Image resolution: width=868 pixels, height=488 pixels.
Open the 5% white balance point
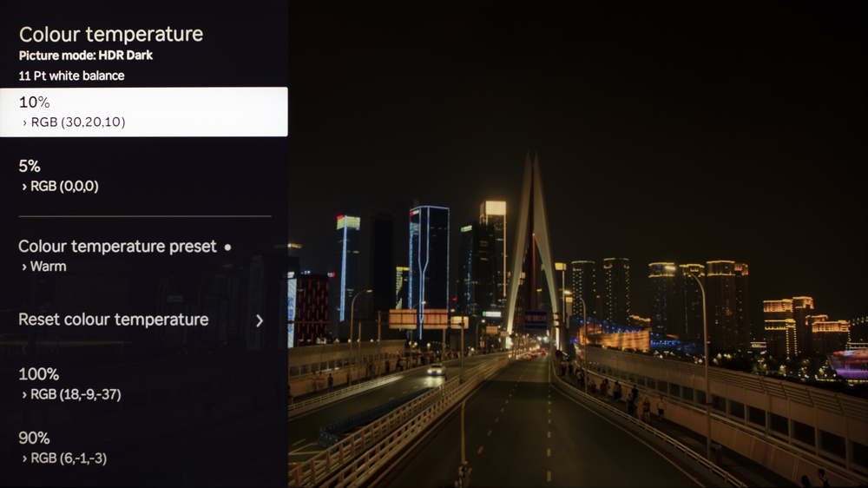144,175
